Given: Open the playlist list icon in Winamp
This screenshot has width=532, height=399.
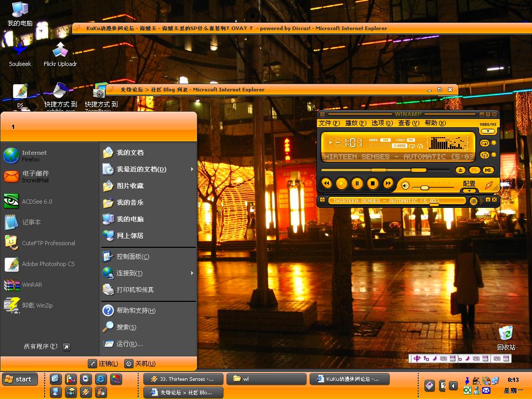Looking at the screenshot, I should click(x=473, y=201).
